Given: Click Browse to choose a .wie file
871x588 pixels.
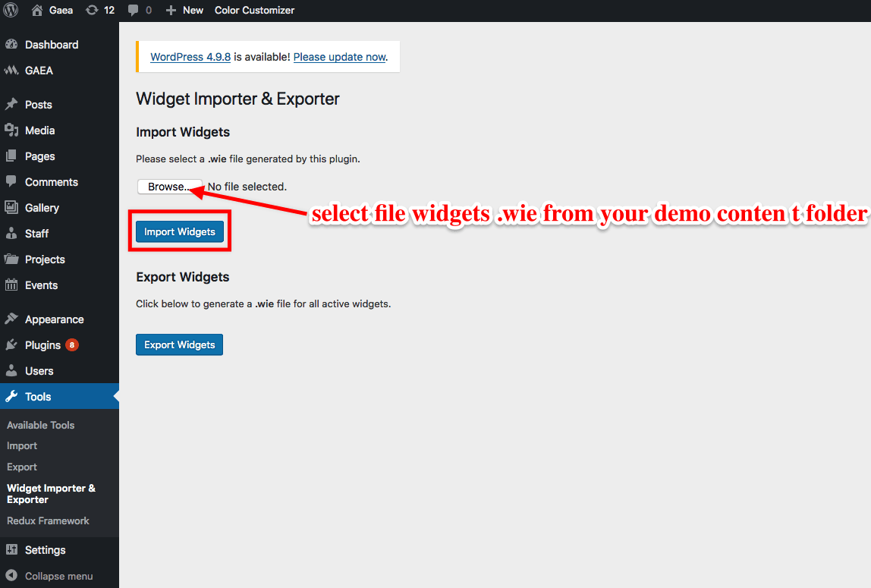Looking at the screenshot, I should [x=170, y=187].
